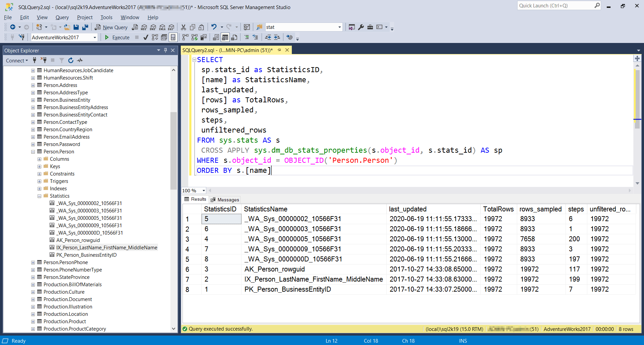The width and height of the screenshot is (644, 345).
Task: Toggle Display Estimated Execution Plan
Action: pyautogui.click(x=154, y=37)
